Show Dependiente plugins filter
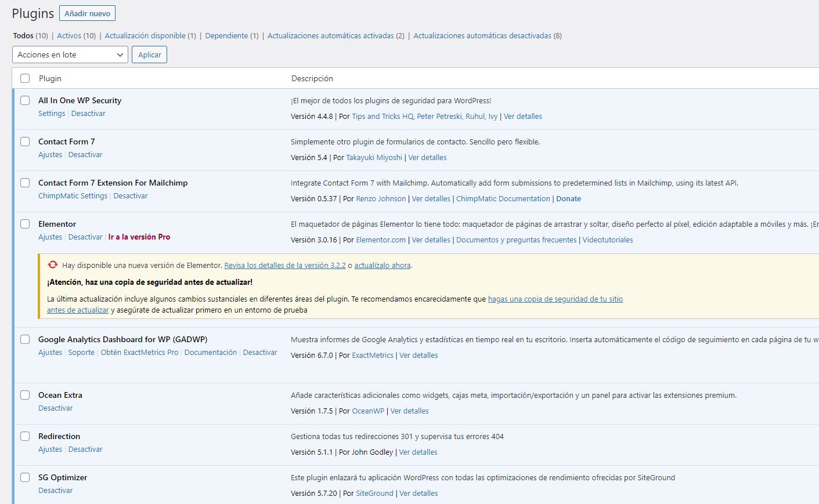This screenshot has width=819, height=504. (226, 35)
